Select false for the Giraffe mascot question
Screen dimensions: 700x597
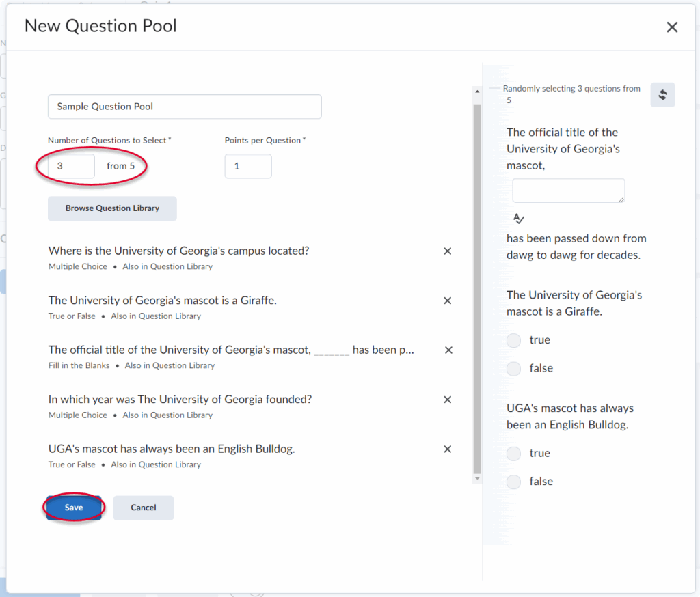(513, 369)
